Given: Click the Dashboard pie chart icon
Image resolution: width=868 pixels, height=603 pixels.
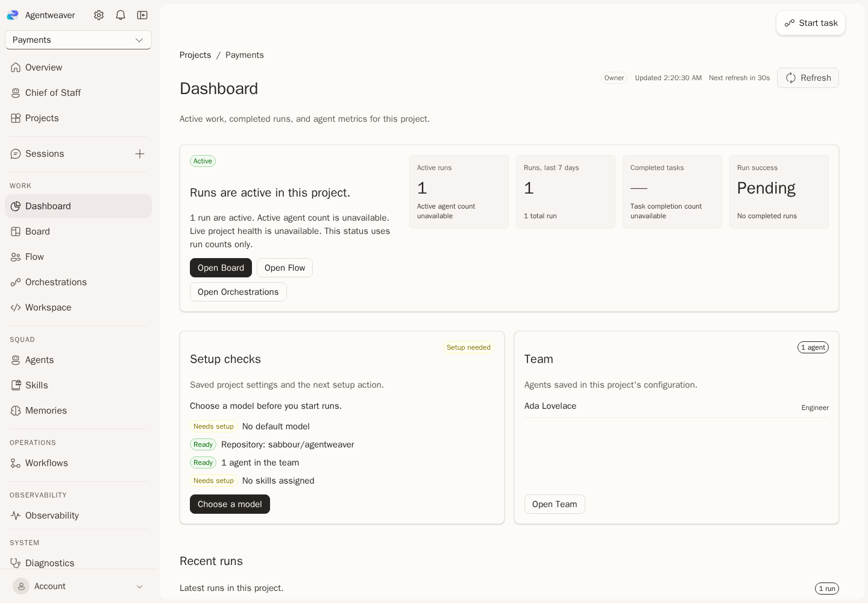Looking at the screenshot, I should [16, 206].
